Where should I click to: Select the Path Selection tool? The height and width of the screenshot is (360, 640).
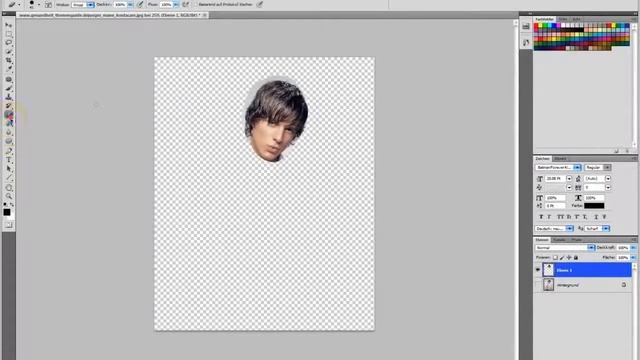point(9,169)
